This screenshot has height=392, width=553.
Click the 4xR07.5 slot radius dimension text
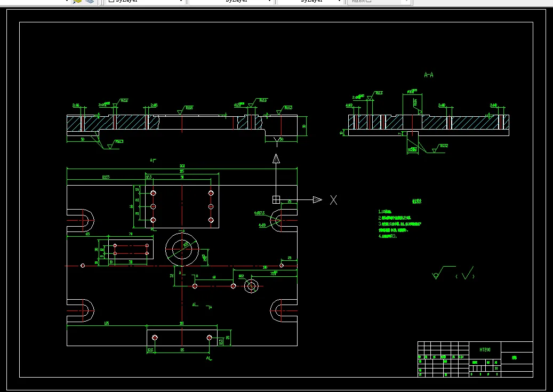tap(259, 213)
